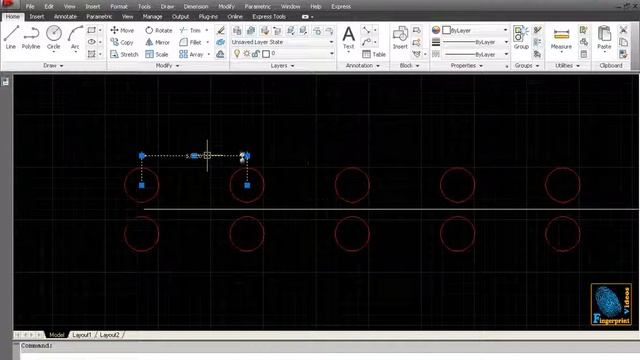This screenshot has width=640, height=360.
Task: Switch to the Layout1 tab
Action: pyautogui.click(x=81, y=335)
